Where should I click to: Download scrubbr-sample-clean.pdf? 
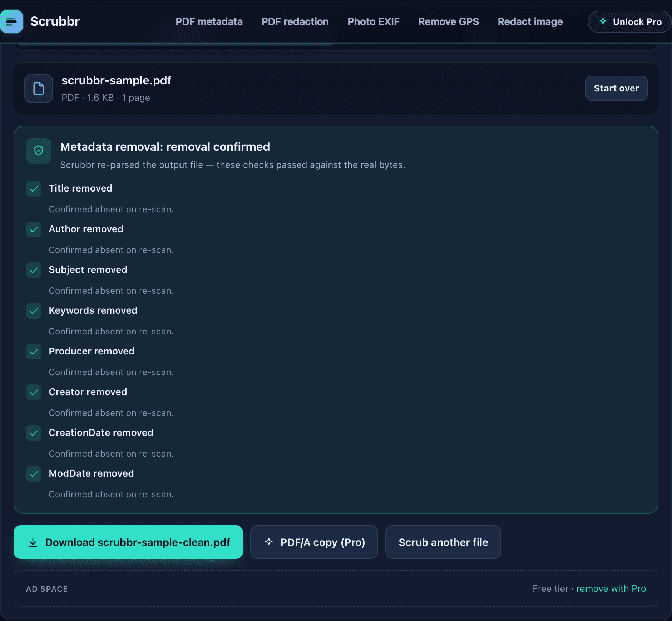pos(128,542)
